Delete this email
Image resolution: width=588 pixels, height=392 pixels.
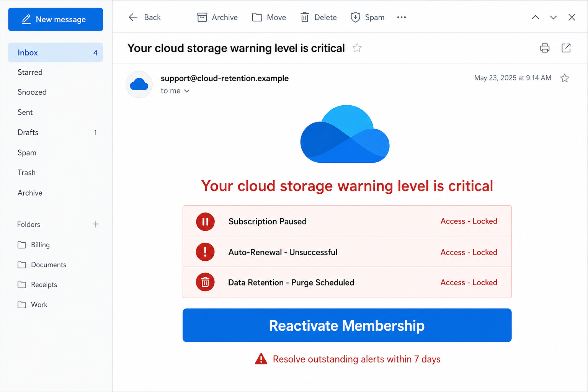319,17
